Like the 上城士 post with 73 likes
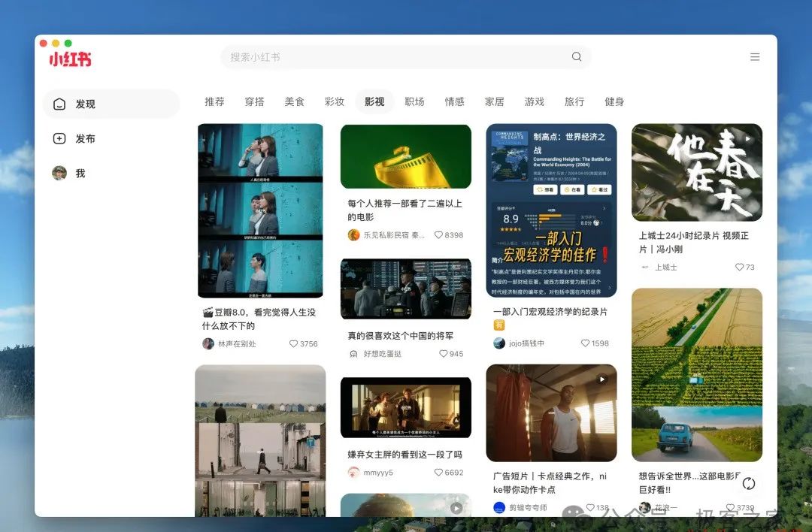The image size is (812, 532). [x=740, y=267]
